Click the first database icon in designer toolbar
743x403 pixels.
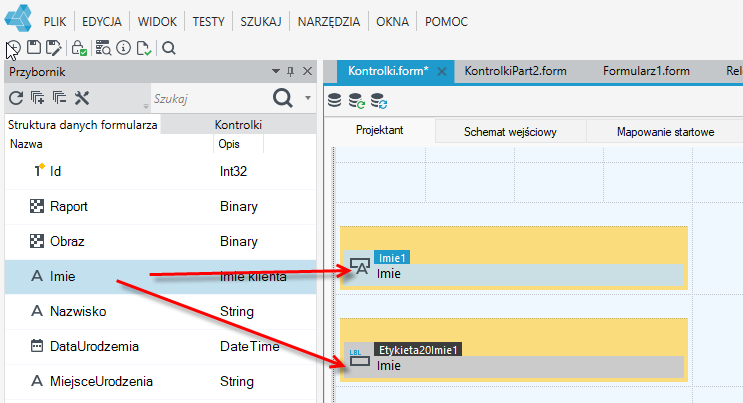pos(335,101)
